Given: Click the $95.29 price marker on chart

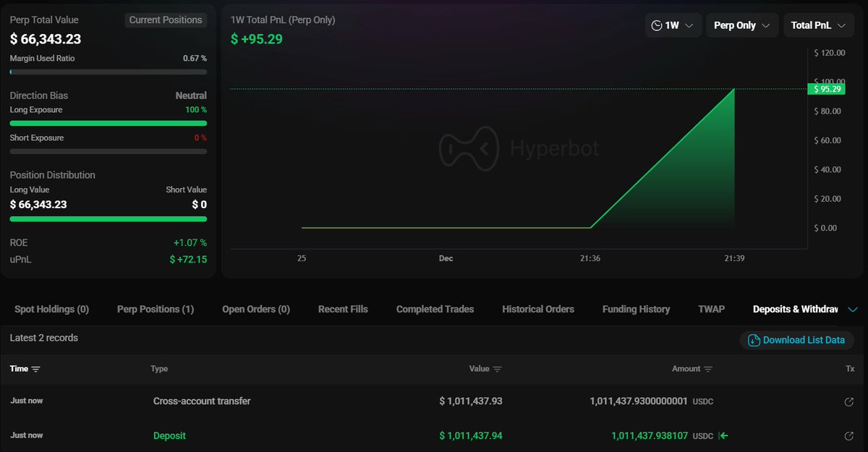Looking at the screenshot, I should pos(826,89).
